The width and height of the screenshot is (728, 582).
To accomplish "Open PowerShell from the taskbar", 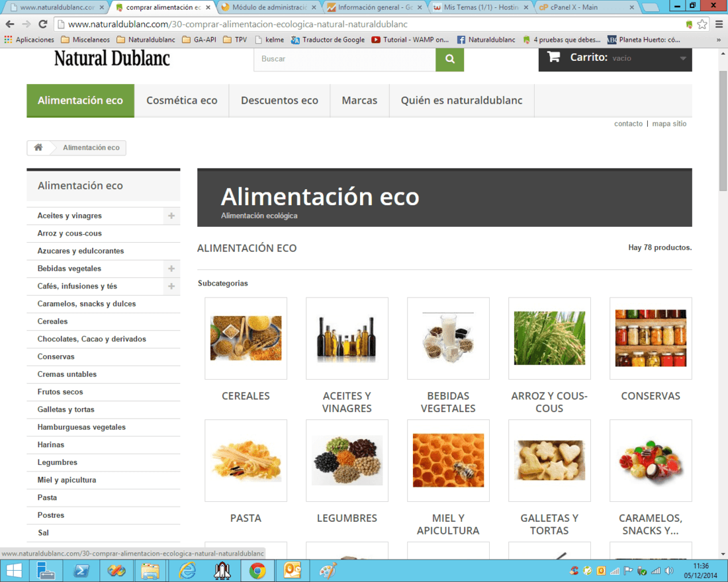I will point(81,571).
